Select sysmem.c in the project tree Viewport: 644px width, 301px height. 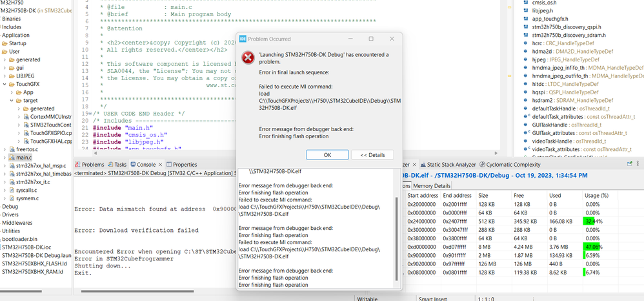pos(27,198)
